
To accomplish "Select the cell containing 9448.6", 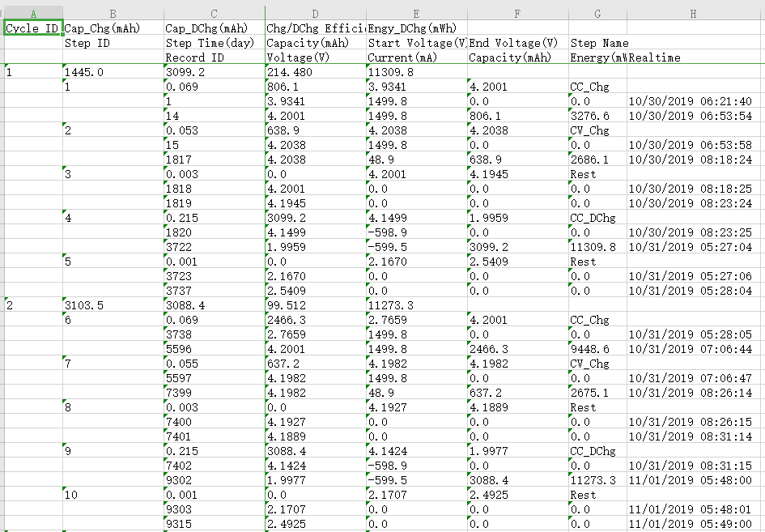I will click(597, 349).
